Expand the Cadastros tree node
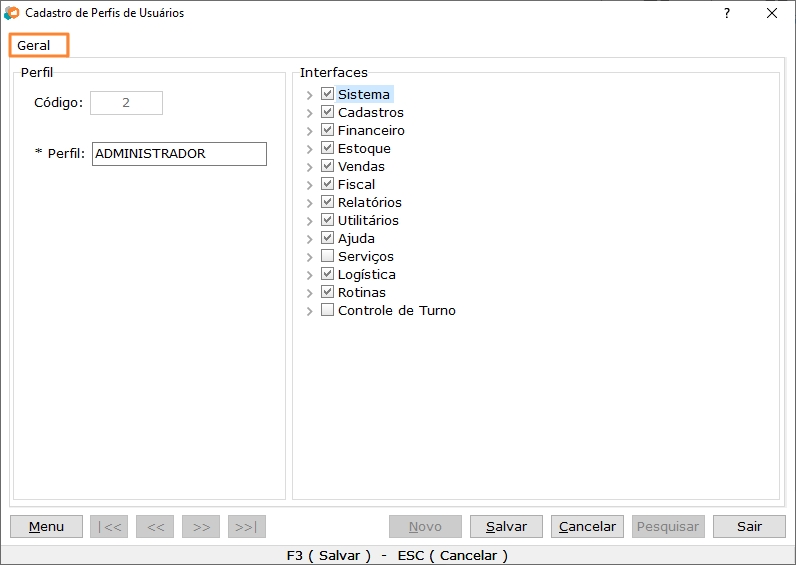796x565 pixels. click(x=310, y=113)
